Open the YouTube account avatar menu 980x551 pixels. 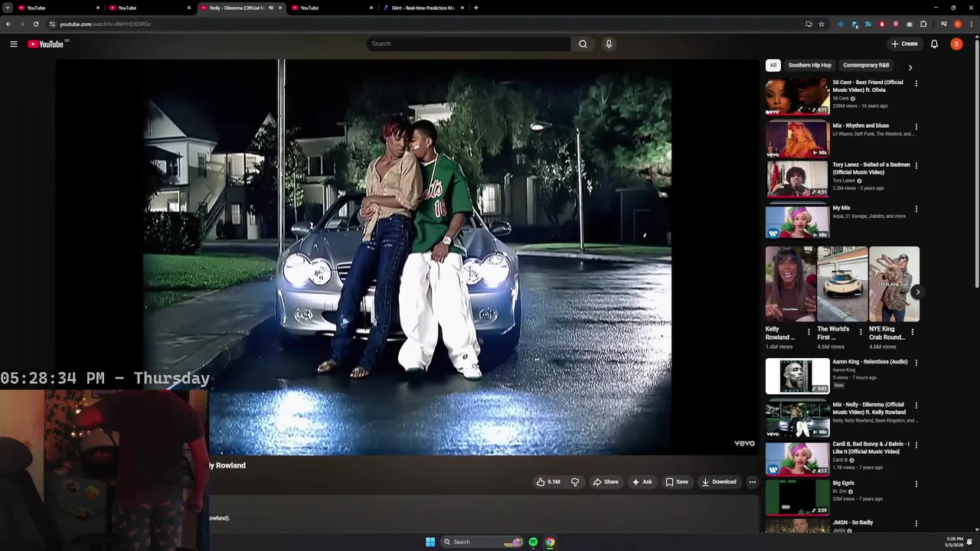coord(956,44)
